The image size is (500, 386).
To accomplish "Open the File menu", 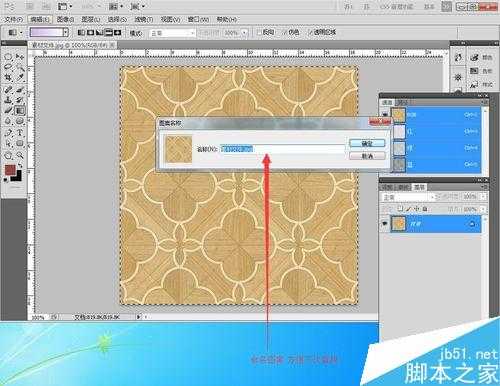I will click(x=13, y=20).
